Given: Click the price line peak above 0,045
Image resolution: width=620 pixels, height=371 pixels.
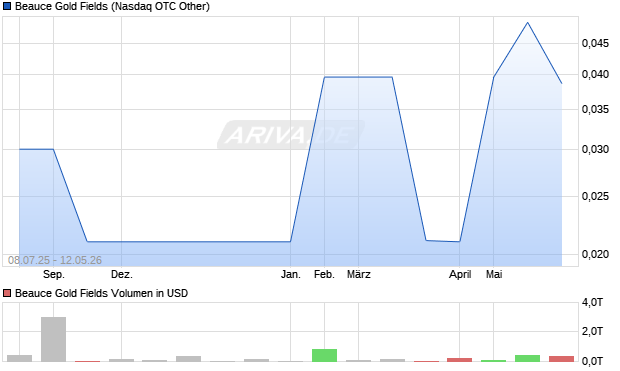Looking at the screenshot, I should coord(527,23).
